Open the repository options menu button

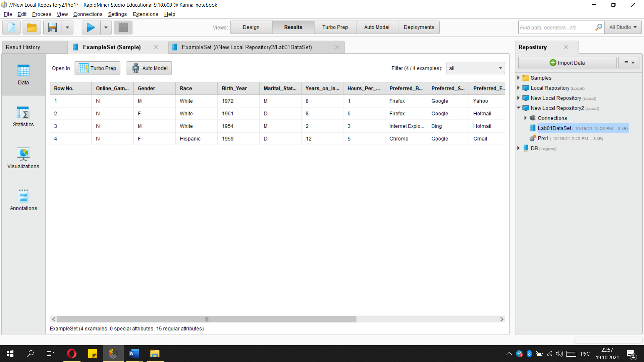(629, 63)
